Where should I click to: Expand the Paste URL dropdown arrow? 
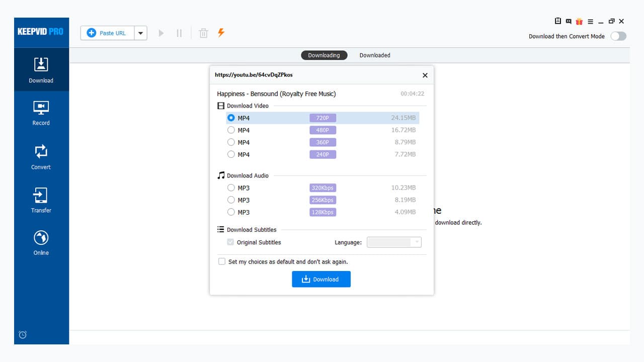pyautogui.click(x=141, y=33)
